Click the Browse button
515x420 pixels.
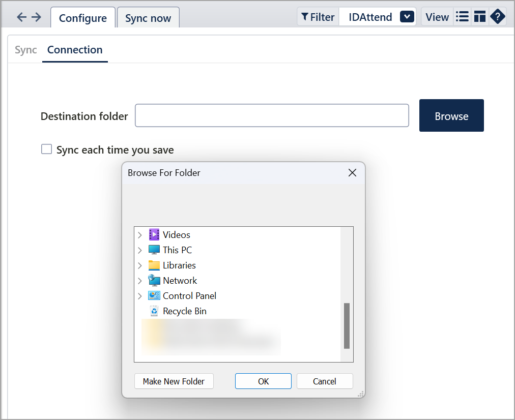(451, 116)
